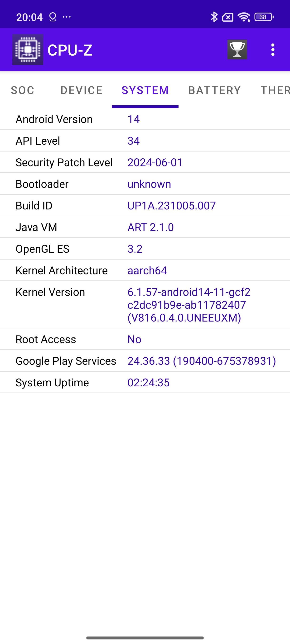Tap the Build ID UP1A.231005.007 value
The width and height of the screenshot is (290, 644).
point(172,206)
